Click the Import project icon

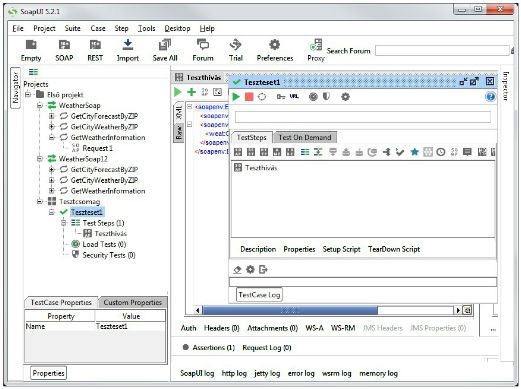click(x=128, y=50)
